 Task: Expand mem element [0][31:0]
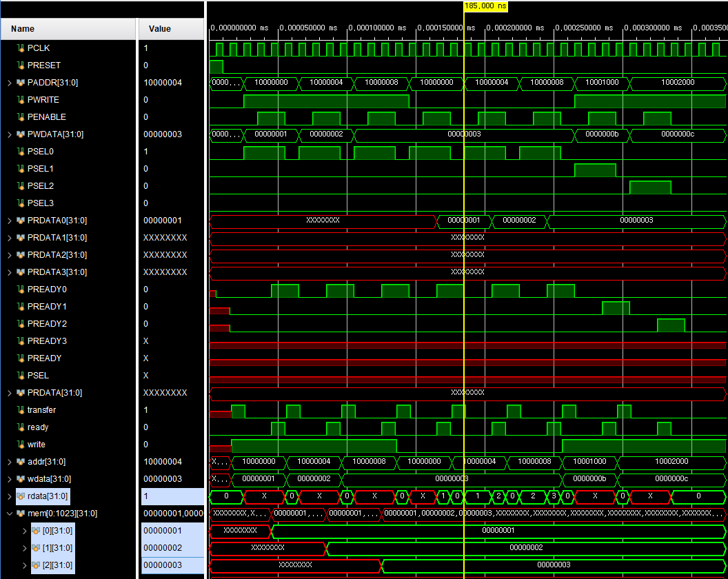(x=25, y=531)
